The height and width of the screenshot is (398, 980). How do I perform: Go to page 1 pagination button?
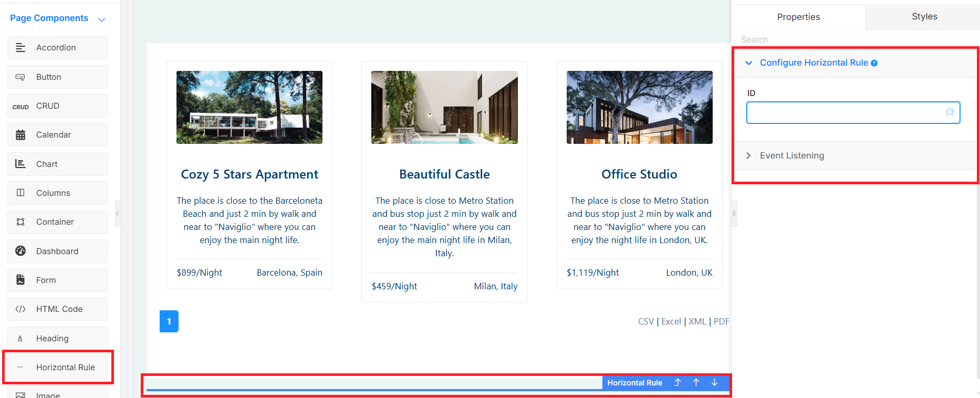click(169, 321)
